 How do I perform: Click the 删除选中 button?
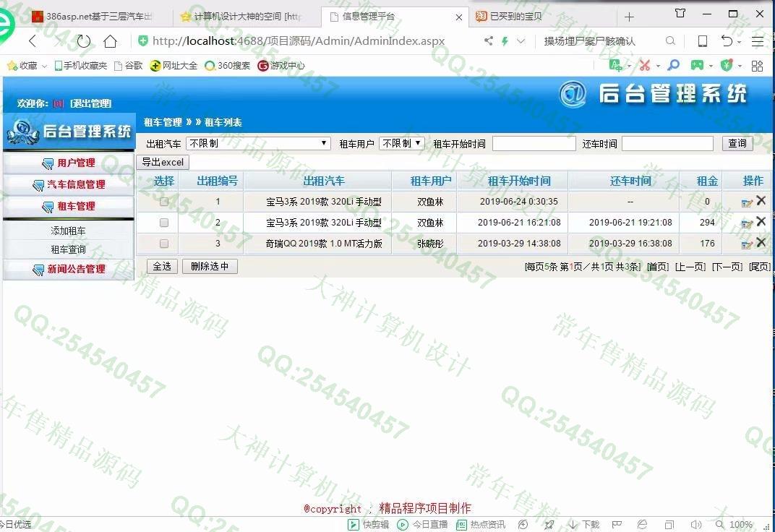[210, 266]
